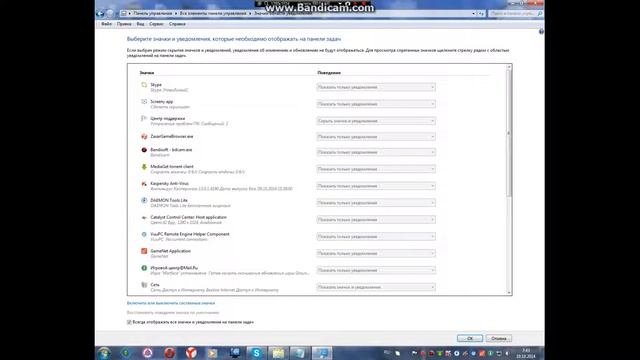Click the OK button
The width and height of the screenshot is (640, 360).
pos(470,338)
